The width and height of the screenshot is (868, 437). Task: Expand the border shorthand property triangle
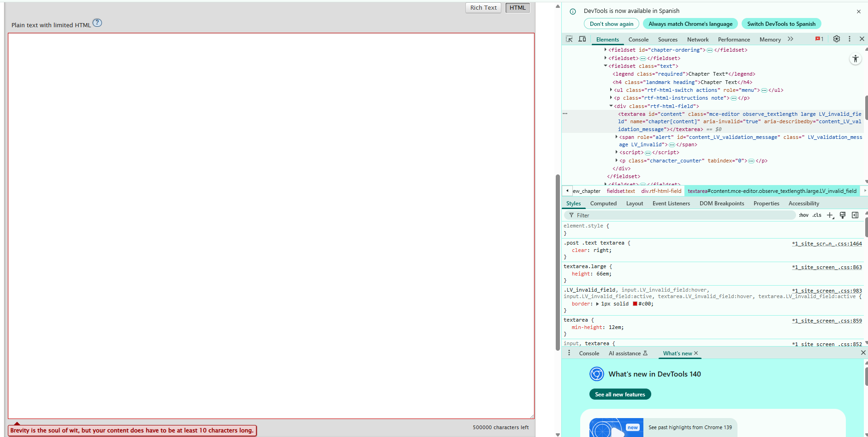(x=598, y=304)
